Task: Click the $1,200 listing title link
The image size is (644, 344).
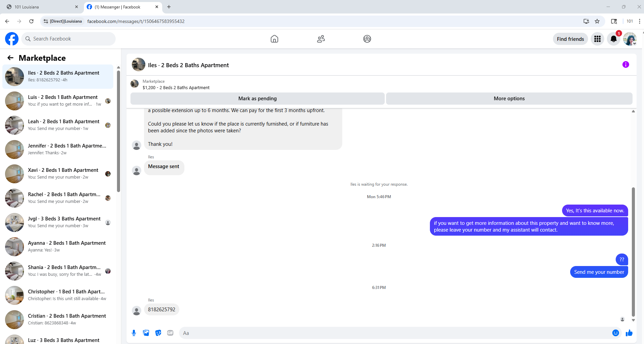Action: point(176,88)
